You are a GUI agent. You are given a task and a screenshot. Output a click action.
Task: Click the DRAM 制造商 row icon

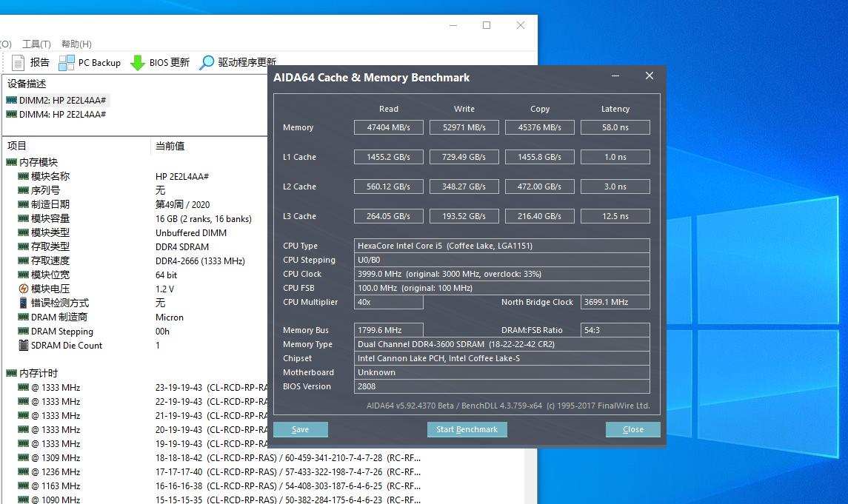tap(23, 317)
